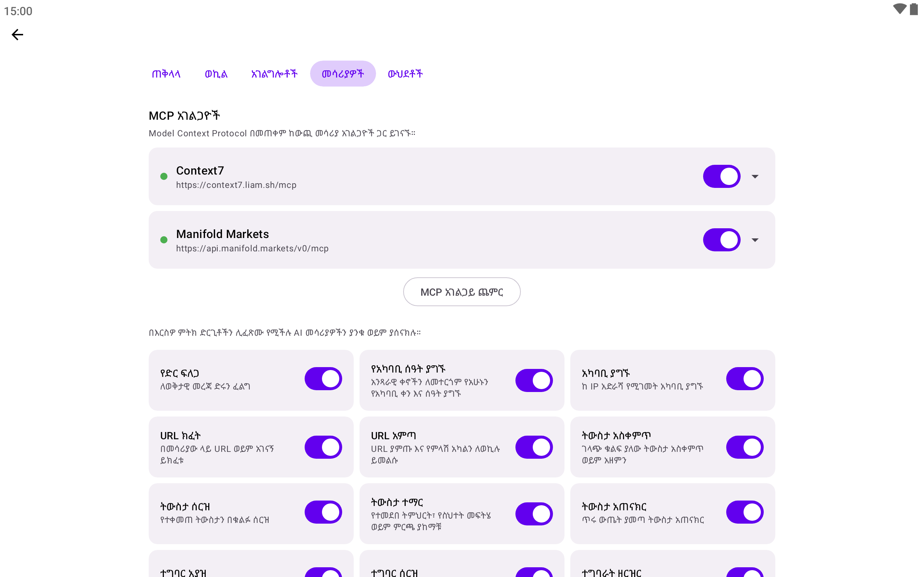924x577 pixels.
Task: Click the MCP አገልጋይ ጨምር button
Action: pyautogui.click(x=462, y=291)
